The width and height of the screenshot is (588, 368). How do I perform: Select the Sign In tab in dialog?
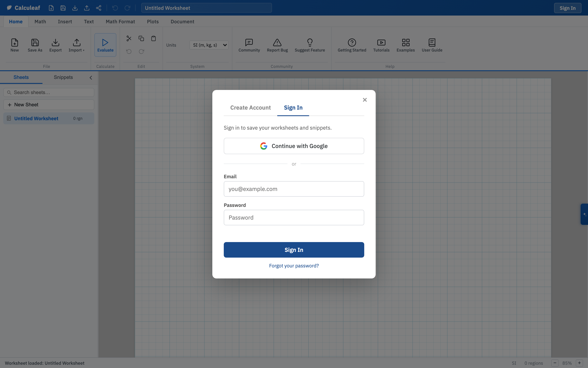[x=293, y=108]
